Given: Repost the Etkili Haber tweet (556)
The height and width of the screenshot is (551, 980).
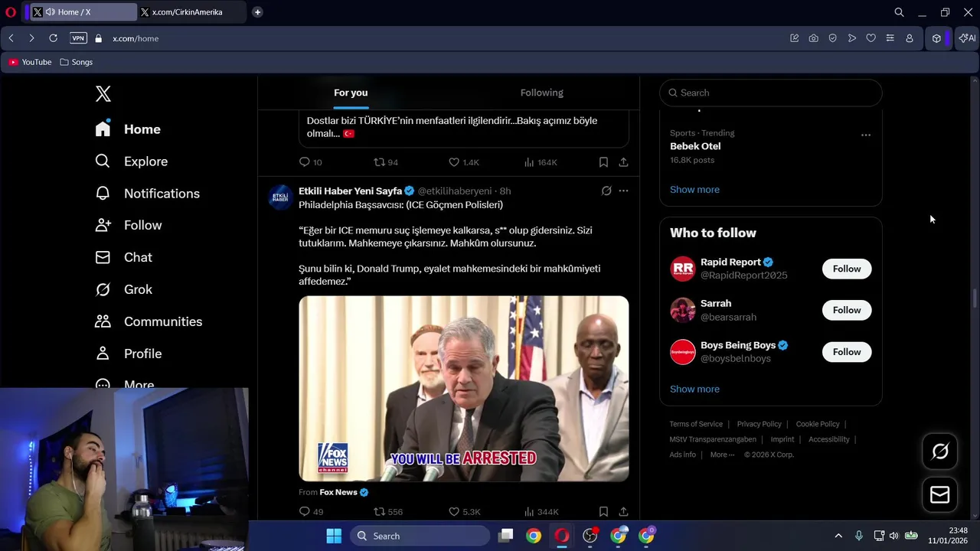Looking at the screenshot, I should (x=387, y=512).
